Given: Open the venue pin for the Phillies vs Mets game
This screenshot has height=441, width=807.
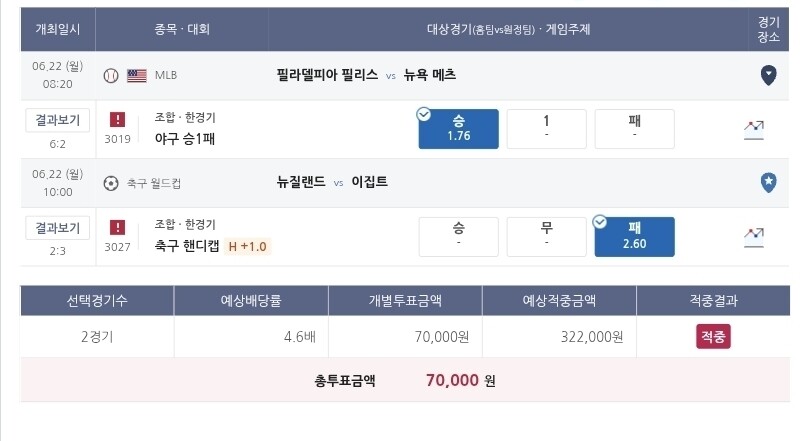Looking at the screenshot, I should click(x=768, y=75).
